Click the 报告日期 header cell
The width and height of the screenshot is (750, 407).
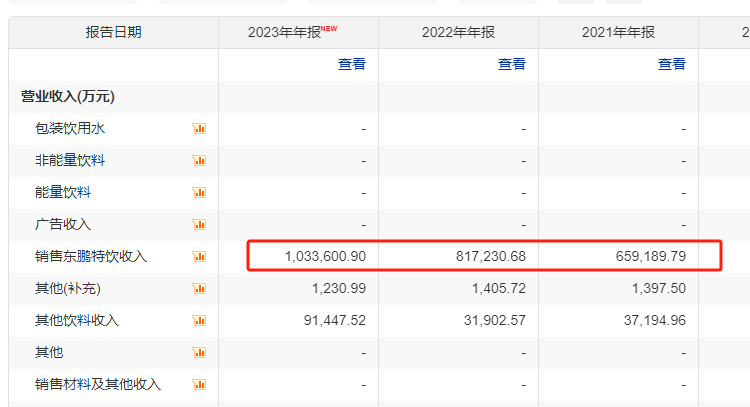click(x=113, y=32)
